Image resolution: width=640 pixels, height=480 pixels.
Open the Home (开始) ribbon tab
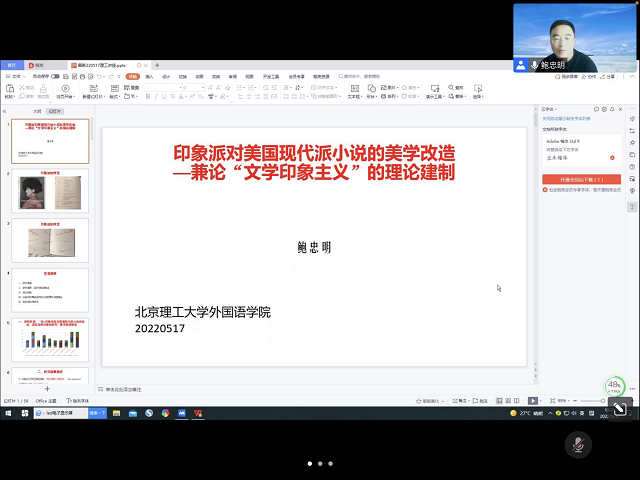tap(133, 76)
